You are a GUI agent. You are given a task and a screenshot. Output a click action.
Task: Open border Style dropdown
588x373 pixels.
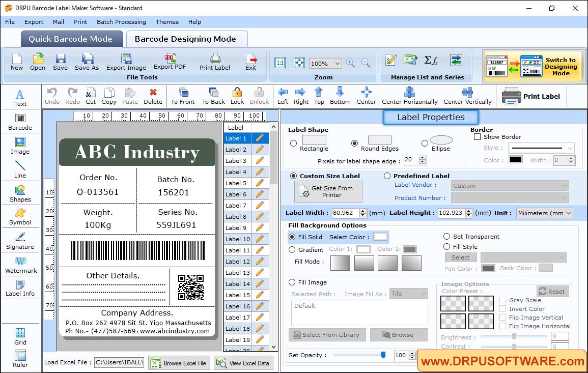(570, 148)
